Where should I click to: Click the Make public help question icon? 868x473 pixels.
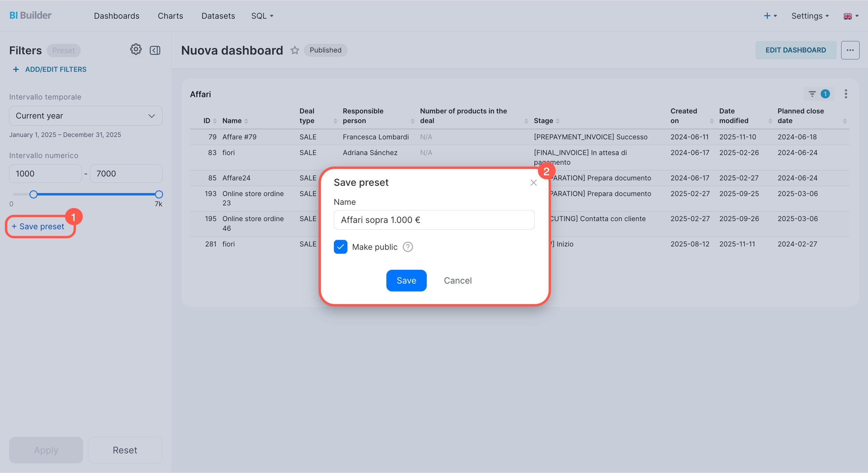[x=408, y=247]
